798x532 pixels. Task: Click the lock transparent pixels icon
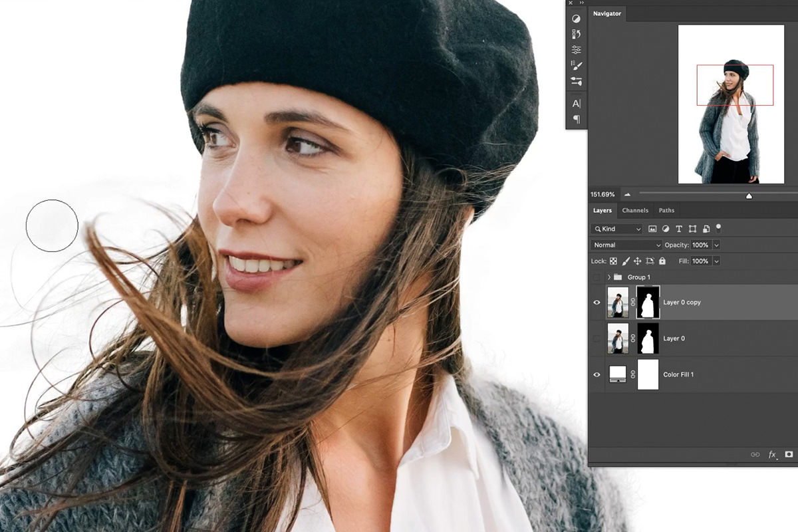(x=613, y=261)
